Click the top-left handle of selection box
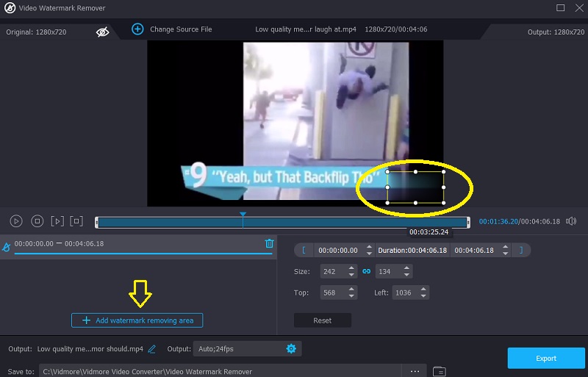Viewport: 588px width, 377px height. pos(387,172)
